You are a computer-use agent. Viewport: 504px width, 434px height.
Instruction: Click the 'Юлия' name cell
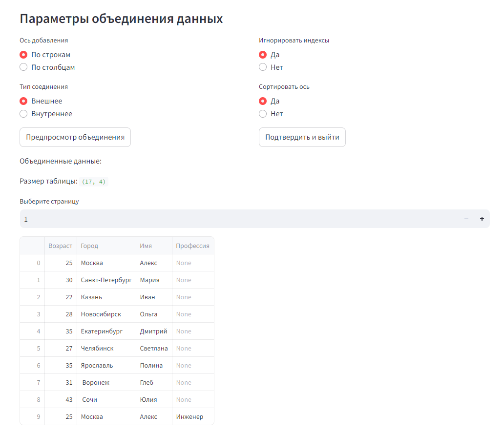[154, 399]
